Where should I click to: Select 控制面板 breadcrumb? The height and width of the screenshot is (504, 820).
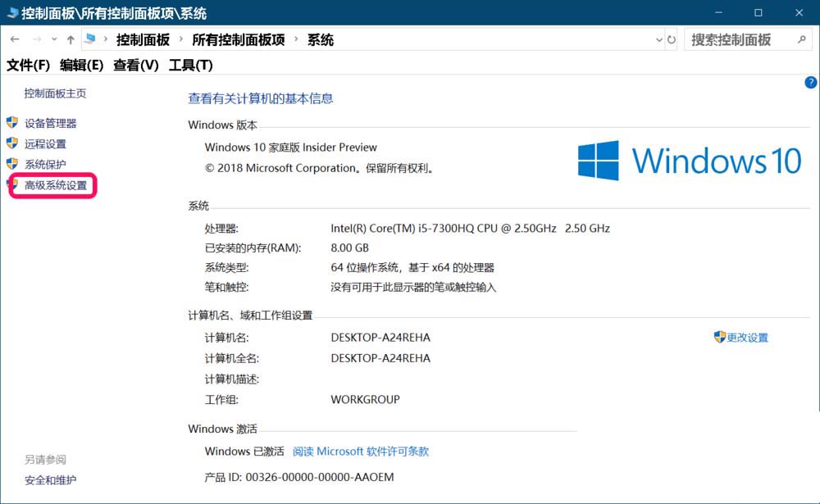(x=143, y=39)
